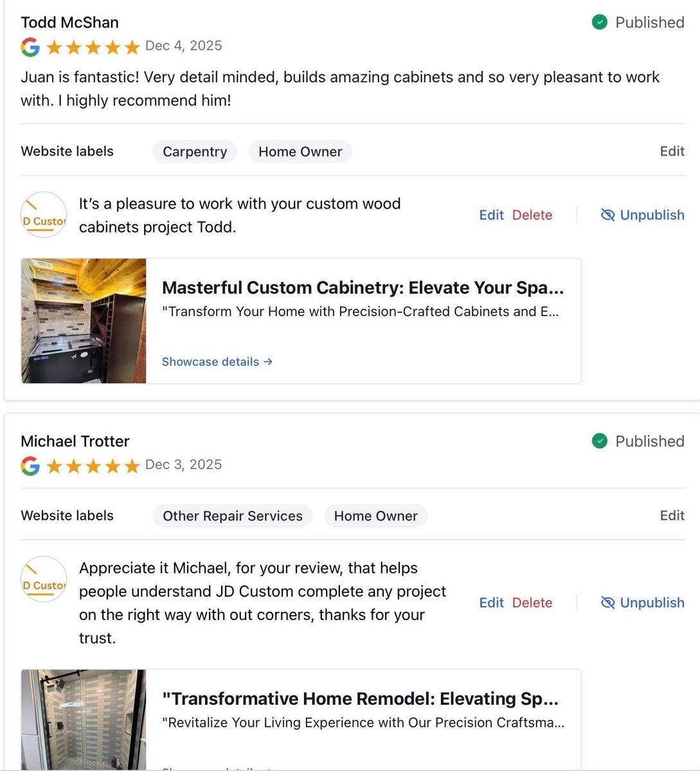700x771 pixels.
Task: Click the five-star rating on Michael Trotter's review
Action: tap(93, 466)
